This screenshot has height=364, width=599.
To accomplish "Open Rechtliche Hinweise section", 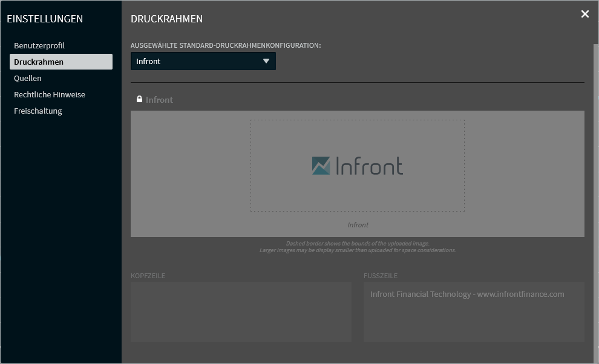I will pos(50,94).
